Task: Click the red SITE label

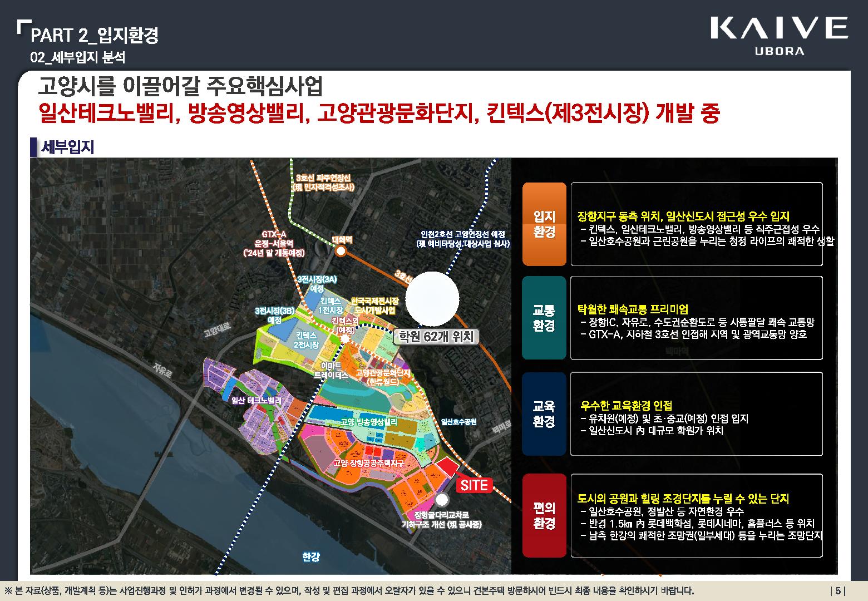Action: (x=474, y=485)
